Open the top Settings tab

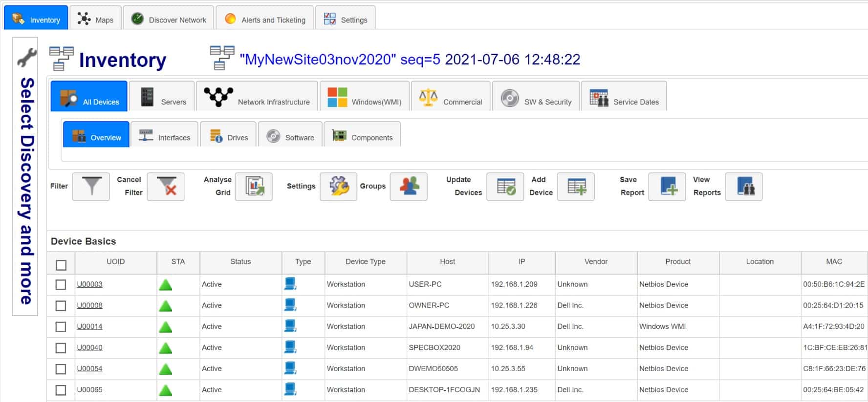(346, 18)
